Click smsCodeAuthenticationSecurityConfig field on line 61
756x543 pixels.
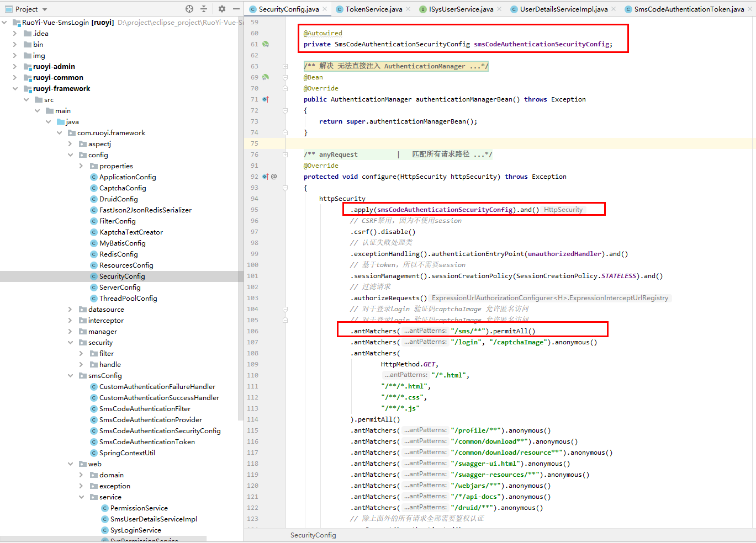(x=541, y=44)
